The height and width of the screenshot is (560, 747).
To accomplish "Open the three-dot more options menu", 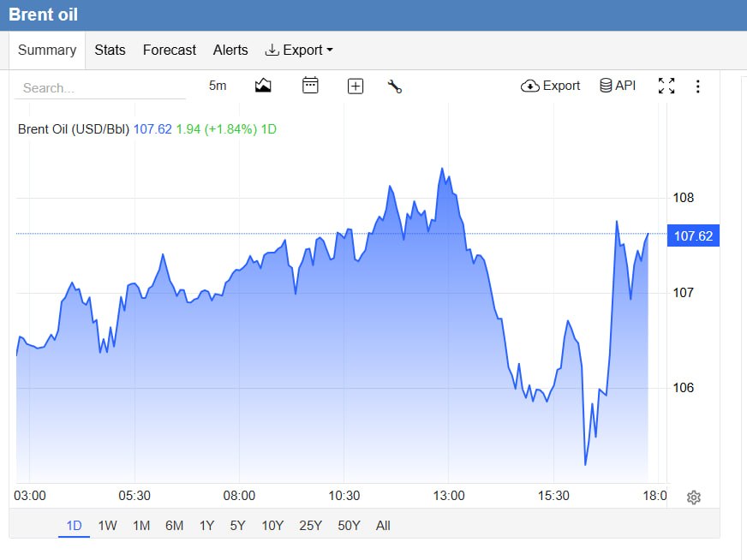I will pyautogui.click(x=698, y=86).
